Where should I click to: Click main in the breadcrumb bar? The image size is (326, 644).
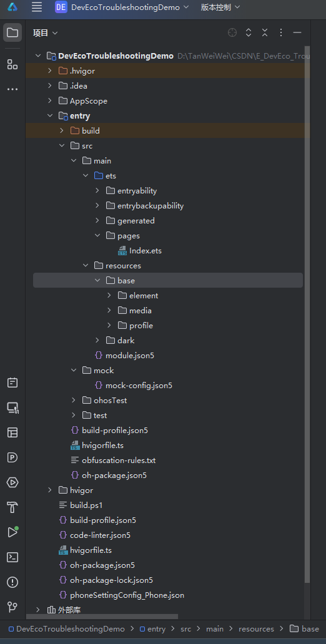point(215,629)
